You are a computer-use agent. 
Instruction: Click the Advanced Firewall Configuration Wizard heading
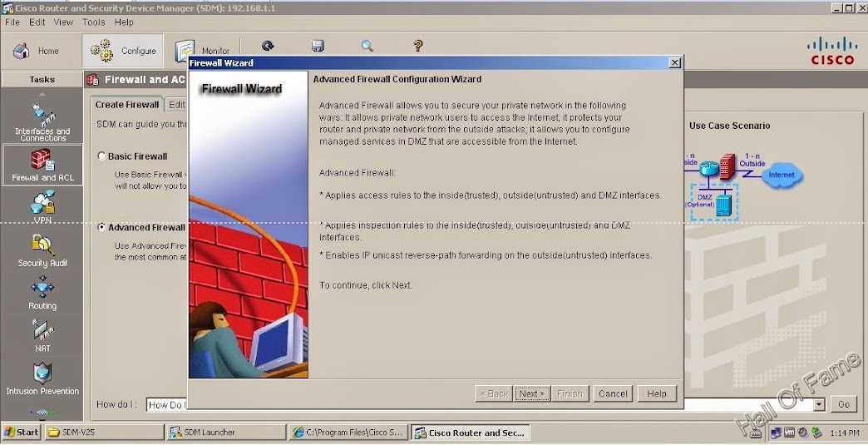point(397,79)
